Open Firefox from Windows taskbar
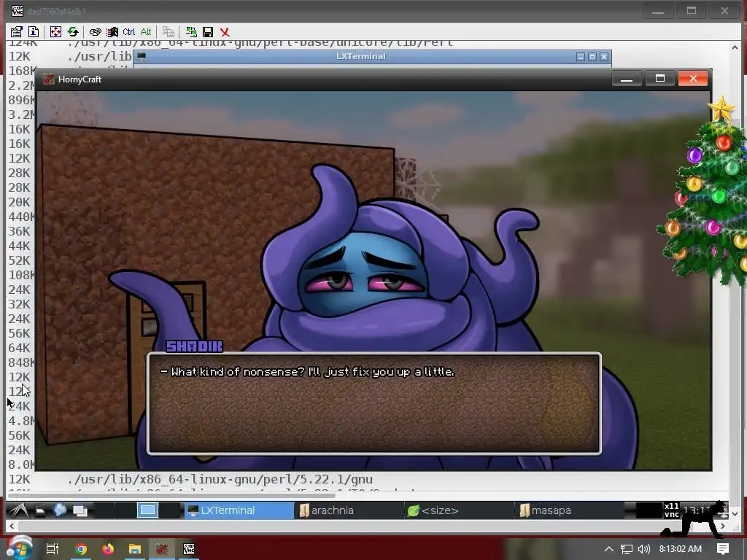Screen dimensions: 747x560 click(108, 549)
